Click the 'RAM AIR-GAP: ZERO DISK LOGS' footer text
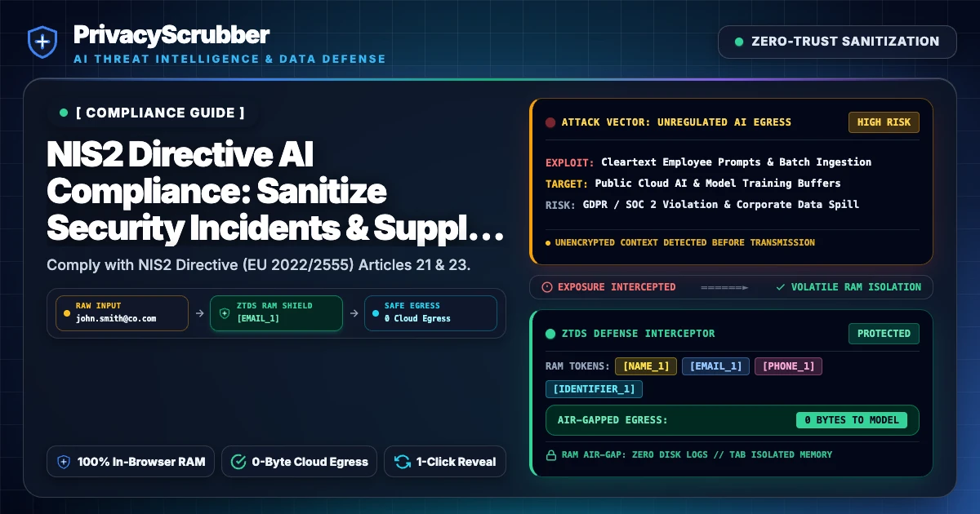This screenshot has height=514, width=980. pyautogui.click(x=697, y=454)
